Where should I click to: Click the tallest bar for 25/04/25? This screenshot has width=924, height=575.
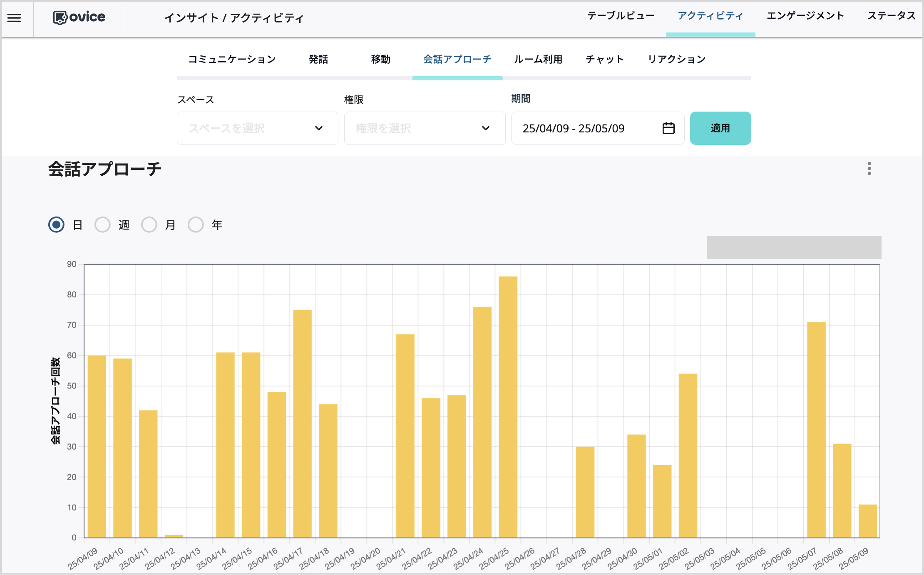point(508,407)
